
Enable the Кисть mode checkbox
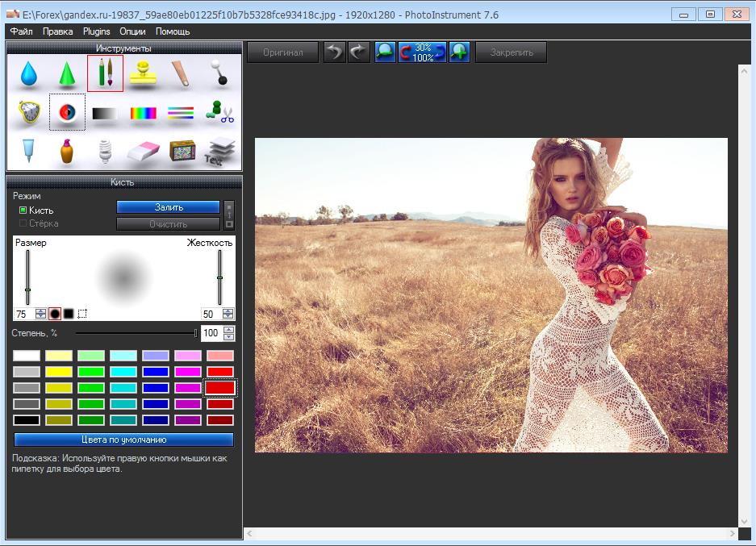point(23,210)
